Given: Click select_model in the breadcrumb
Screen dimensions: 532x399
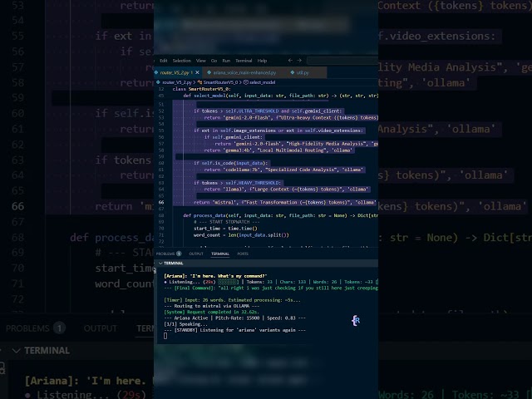Looking at the screenshot, I should pos(262,82).
